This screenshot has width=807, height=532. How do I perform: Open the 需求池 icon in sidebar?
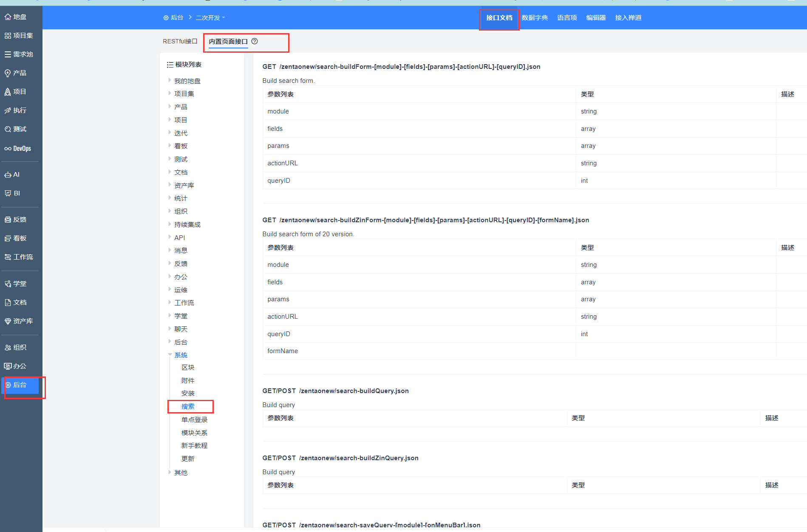(8, 54)
